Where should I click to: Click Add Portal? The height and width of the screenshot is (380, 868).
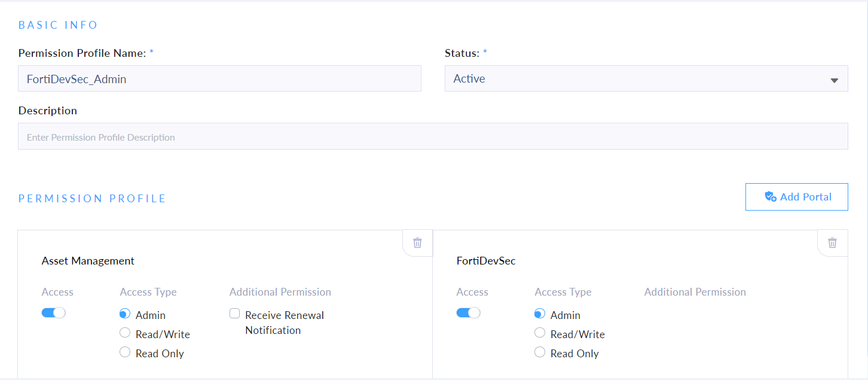click(x=796, y=196)
